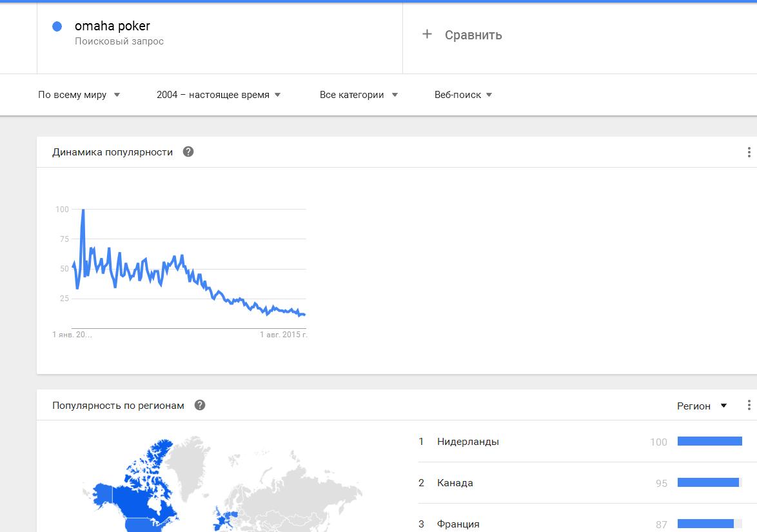The image size is (757, 532).
Task: Click the peak point at 100 on the chart
Action: 83,210
